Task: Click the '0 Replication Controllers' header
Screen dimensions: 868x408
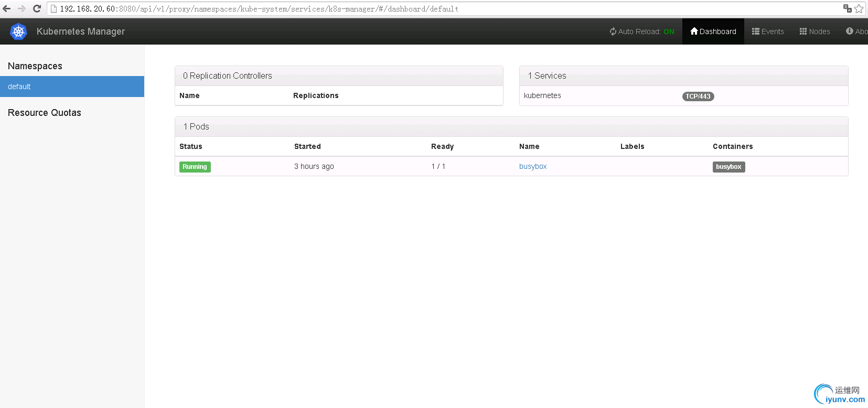Action: point(339,76)
